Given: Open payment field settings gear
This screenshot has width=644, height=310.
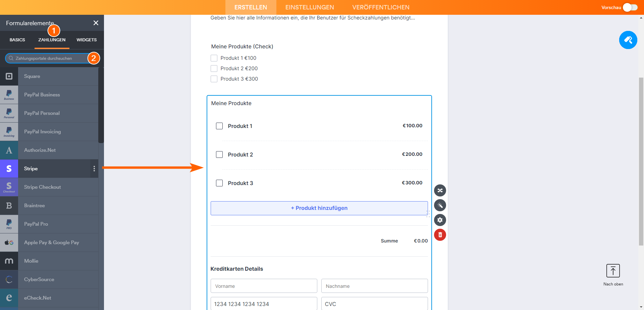Looking at the screenshot, I should coord(440,220).
